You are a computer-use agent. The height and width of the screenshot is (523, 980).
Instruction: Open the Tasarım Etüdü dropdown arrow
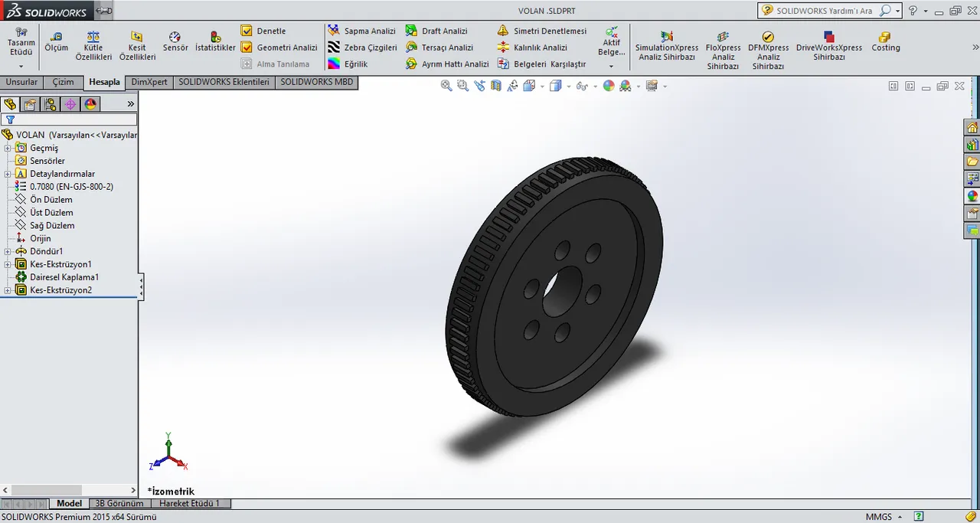[21, 66]
